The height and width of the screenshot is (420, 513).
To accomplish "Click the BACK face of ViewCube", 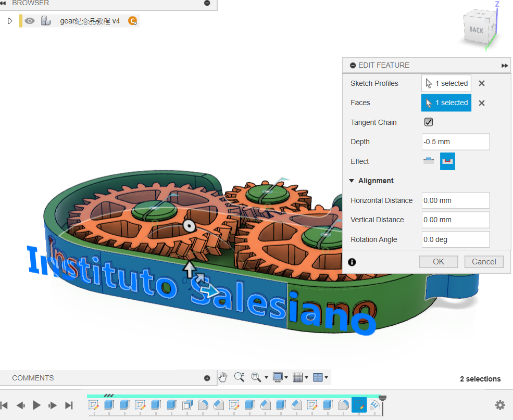I will pos(476,30).
